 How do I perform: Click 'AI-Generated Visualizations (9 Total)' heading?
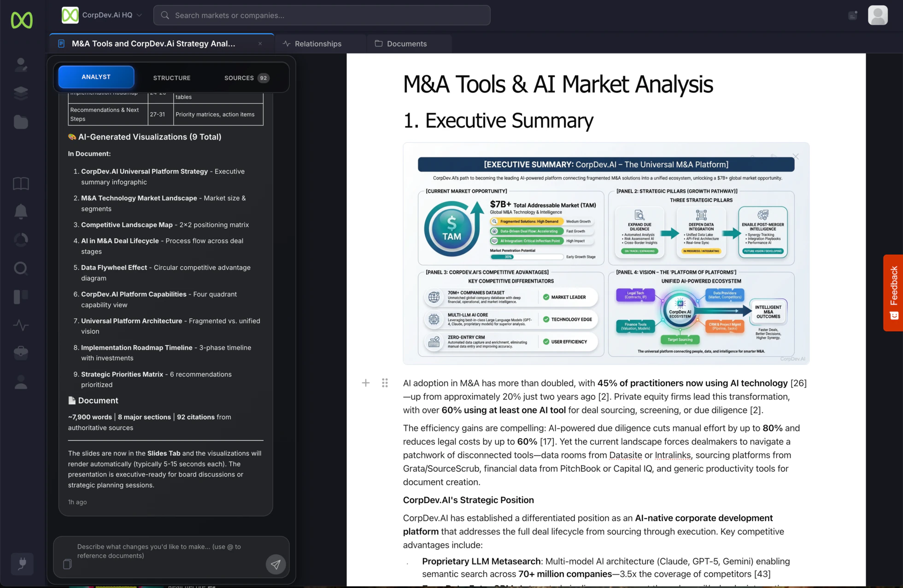click(149, 137)
